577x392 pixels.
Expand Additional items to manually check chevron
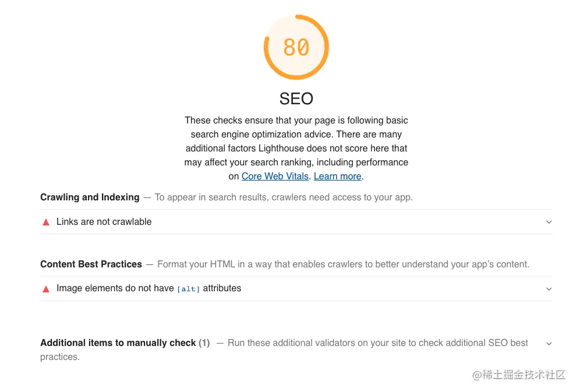pyautogui.click(x=548, y=344)
